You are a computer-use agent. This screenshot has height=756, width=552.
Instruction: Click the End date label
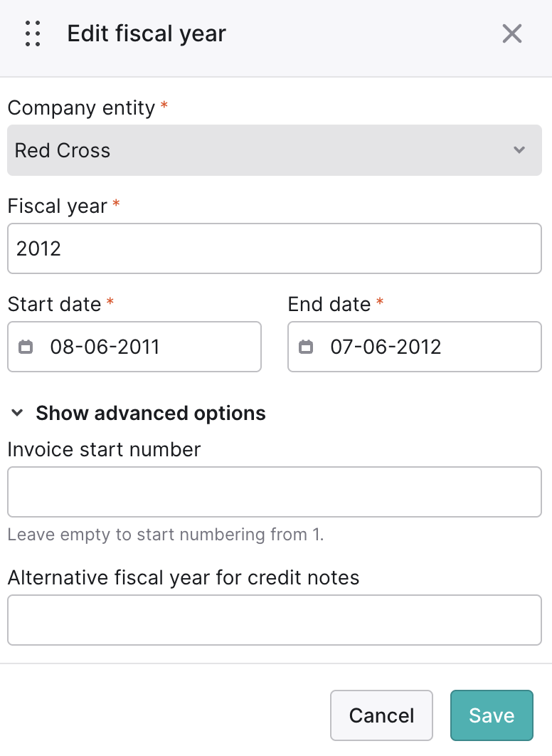click(x=329, y=304)
